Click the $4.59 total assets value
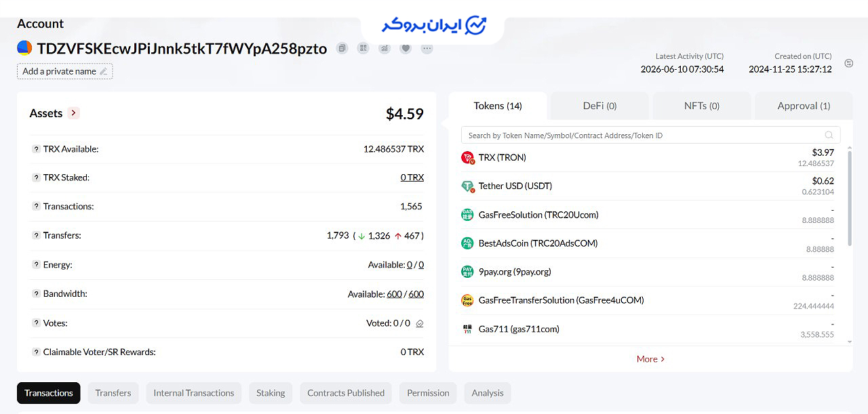Screen dimensions: 868x414 (x=405, y=114)
